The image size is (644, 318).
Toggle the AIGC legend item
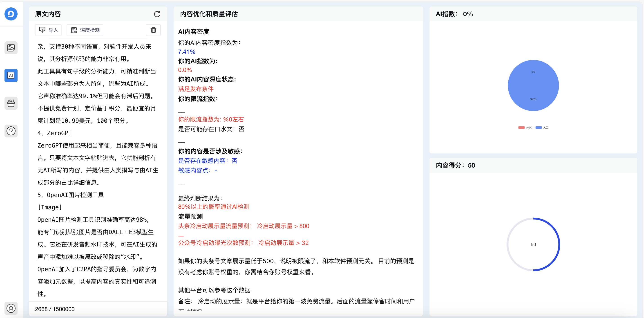525,128
